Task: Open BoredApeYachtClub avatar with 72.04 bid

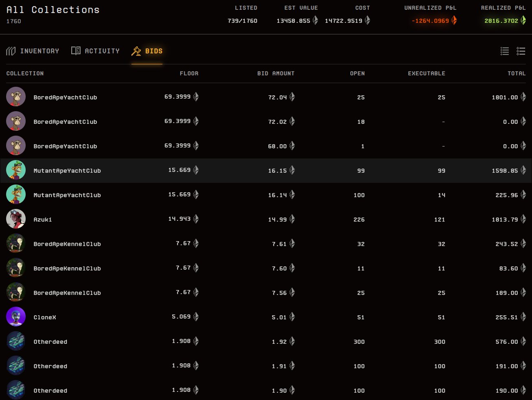Action: tap(16, 97)
